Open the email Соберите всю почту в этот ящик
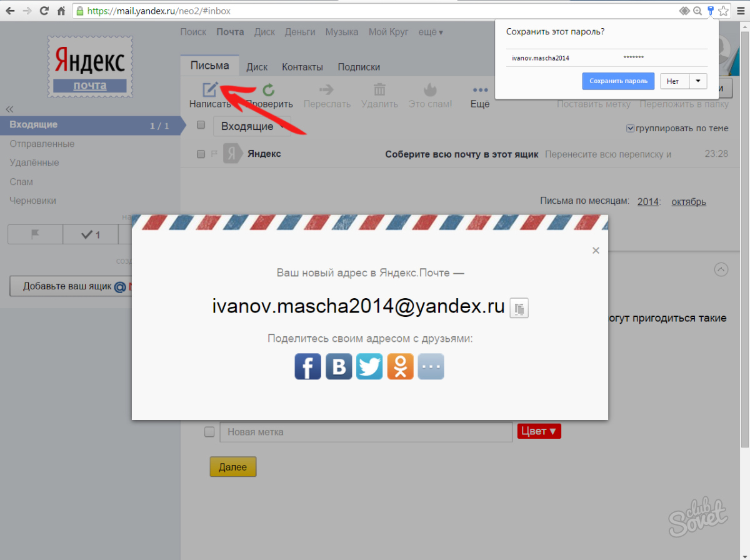This screenshot has height=560, width=750. [462, 154]
